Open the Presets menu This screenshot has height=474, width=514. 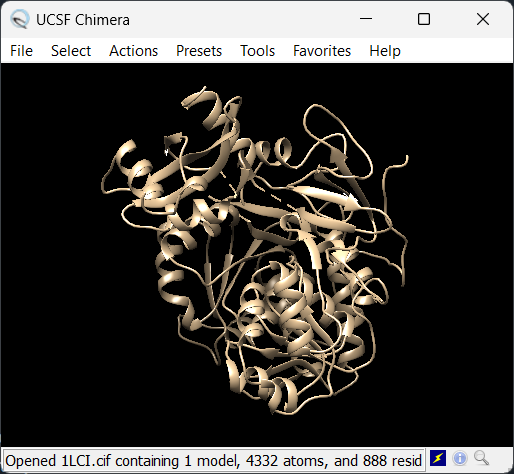pyautogui.click(x=199, y=51)
